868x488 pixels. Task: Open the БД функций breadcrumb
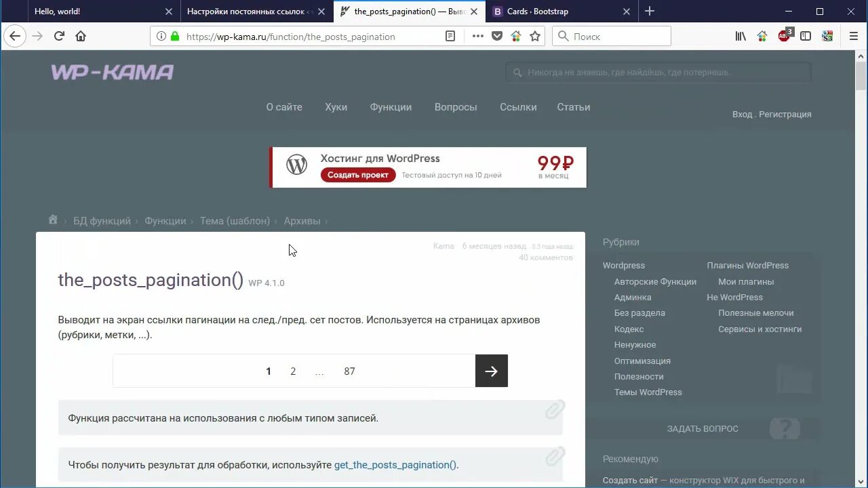pos(102,221)
